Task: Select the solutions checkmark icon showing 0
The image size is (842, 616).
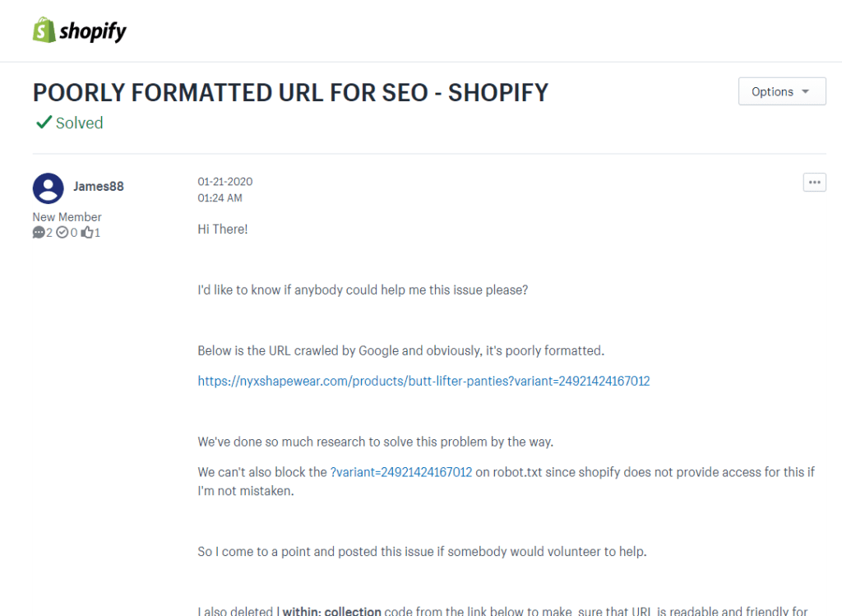Action: (x=63, y=232)
